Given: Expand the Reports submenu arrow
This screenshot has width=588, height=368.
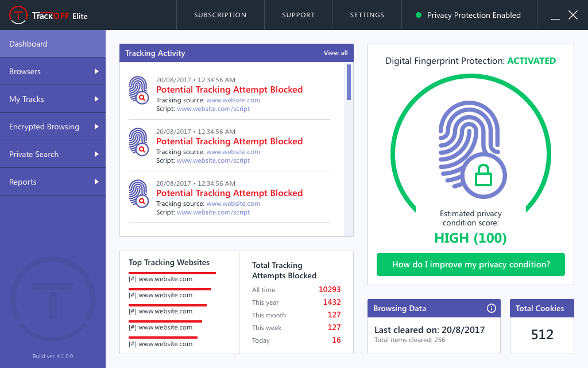Looking at the screenshot, I should pyautogui.click(x=96, y=182).
